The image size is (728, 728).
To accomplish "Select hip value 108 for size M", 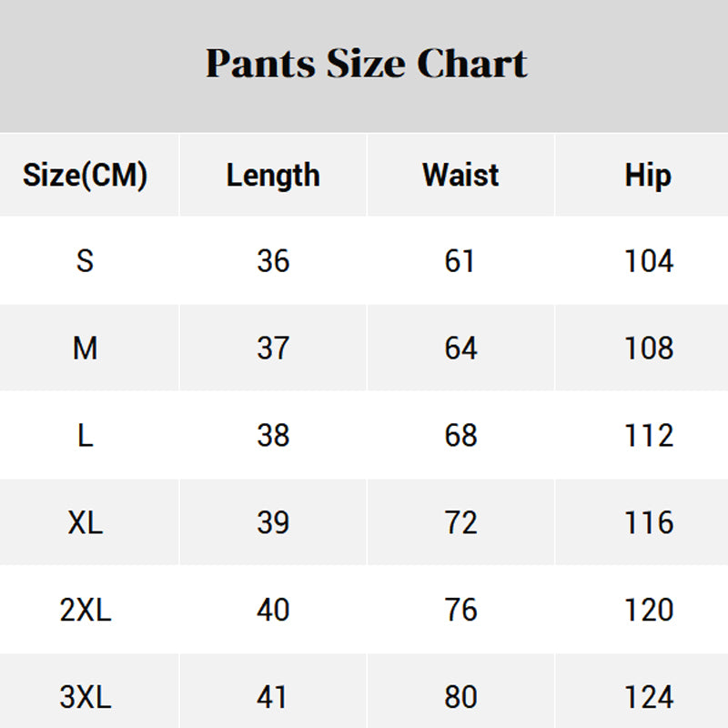I will click(x=649, y=349).
